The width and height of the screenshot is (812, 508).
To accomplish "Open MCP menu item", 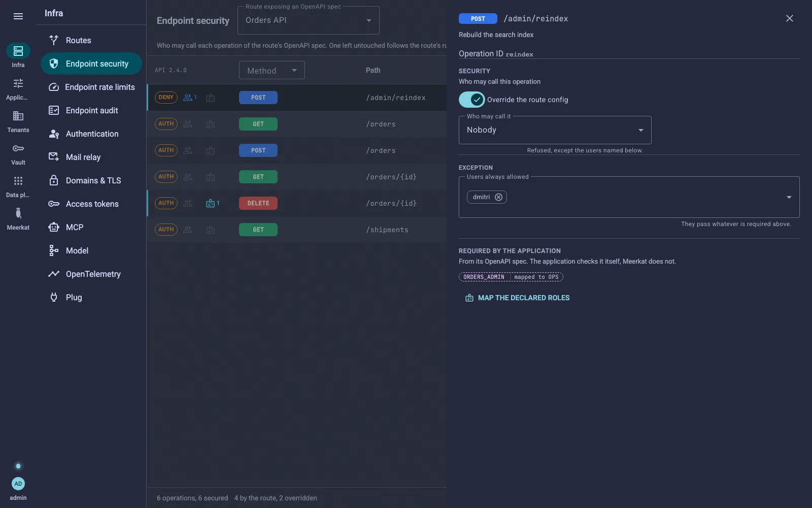I will click(x=91, y=227).
